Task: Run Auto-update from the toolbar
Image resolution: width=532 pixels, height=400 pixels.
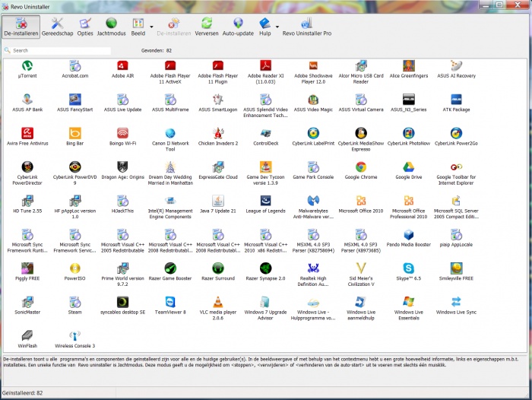Action: coord(238,27)
